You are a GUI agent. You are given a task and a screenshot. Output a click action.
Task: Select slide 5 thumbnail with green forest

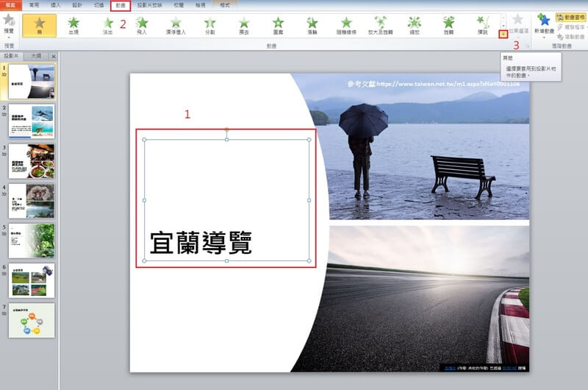tap(32, 241)
